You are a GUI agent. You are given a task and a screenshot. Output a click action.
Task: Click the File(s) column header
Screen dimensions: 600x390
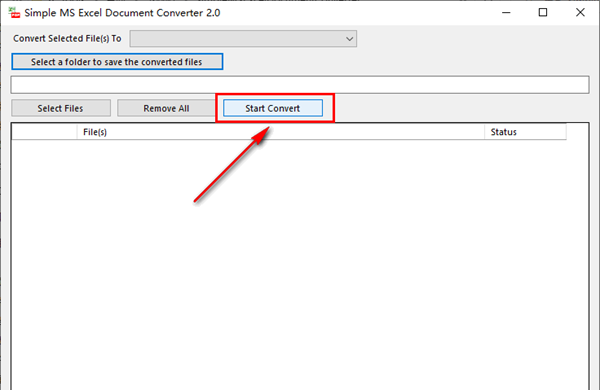pos(281,132)
